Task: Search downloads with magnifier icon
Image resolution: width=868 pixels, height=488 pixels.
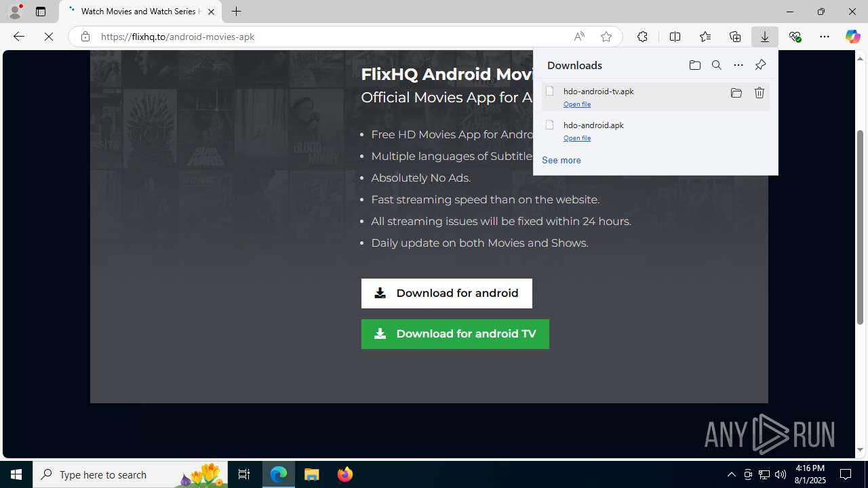Action: (717, 65)
